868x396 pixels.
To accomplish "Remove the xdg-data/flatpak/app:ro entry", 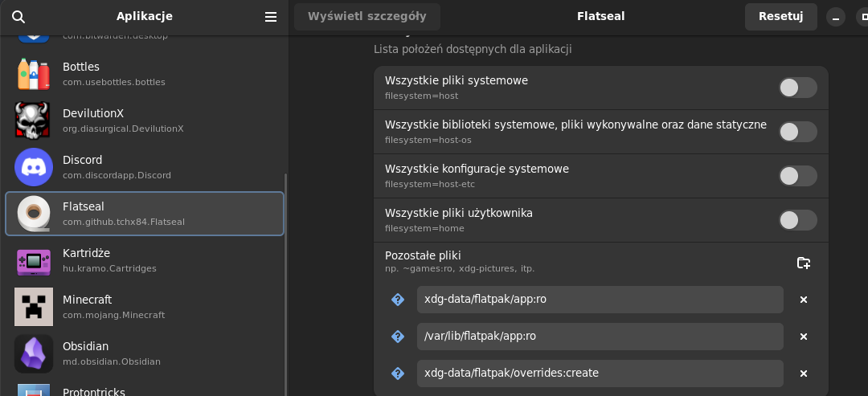I will pyautogui.click(x=803, y=300).
